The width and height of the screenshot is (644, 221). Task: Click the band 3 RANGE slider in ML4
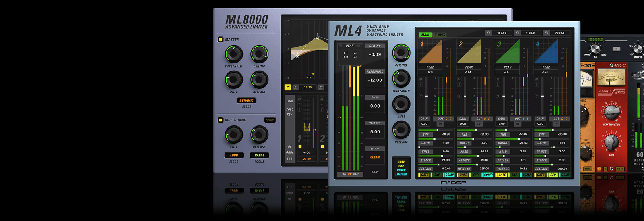click(513, 139)
